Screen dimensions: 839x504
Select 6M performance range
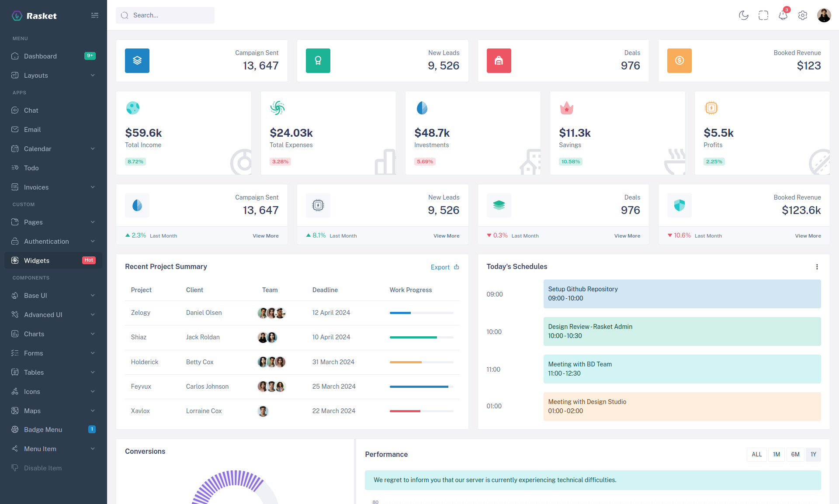pos(795,455)
